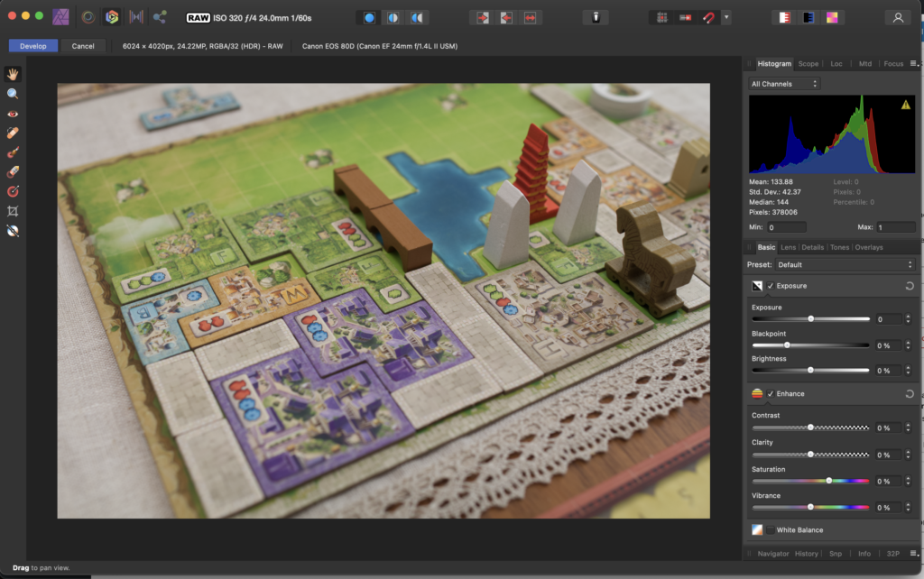Click the Develop button

point(33,46)
